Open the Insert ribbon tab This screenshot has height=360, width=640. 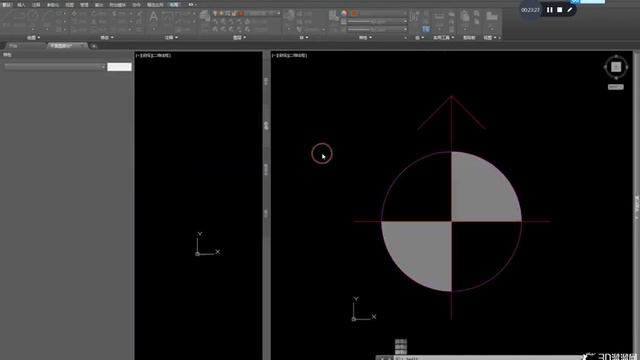(21, 5)
